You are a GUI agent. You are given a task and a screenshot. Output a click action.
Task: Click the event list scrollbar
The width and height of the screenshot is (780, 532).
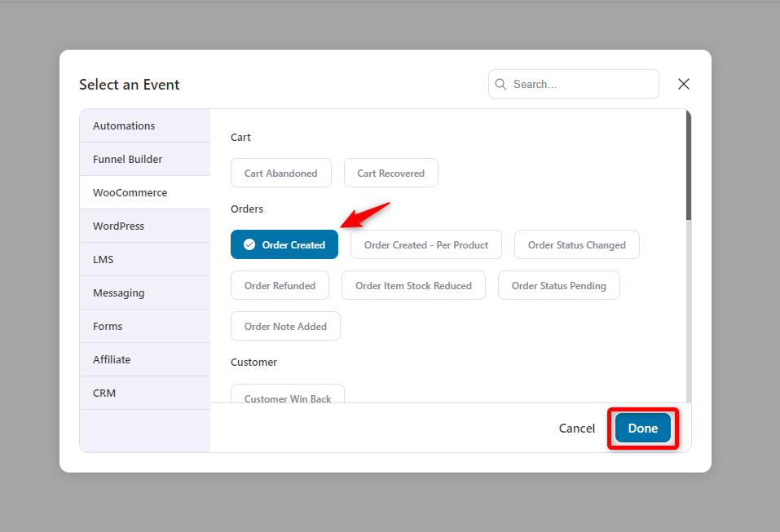(689, 165)
